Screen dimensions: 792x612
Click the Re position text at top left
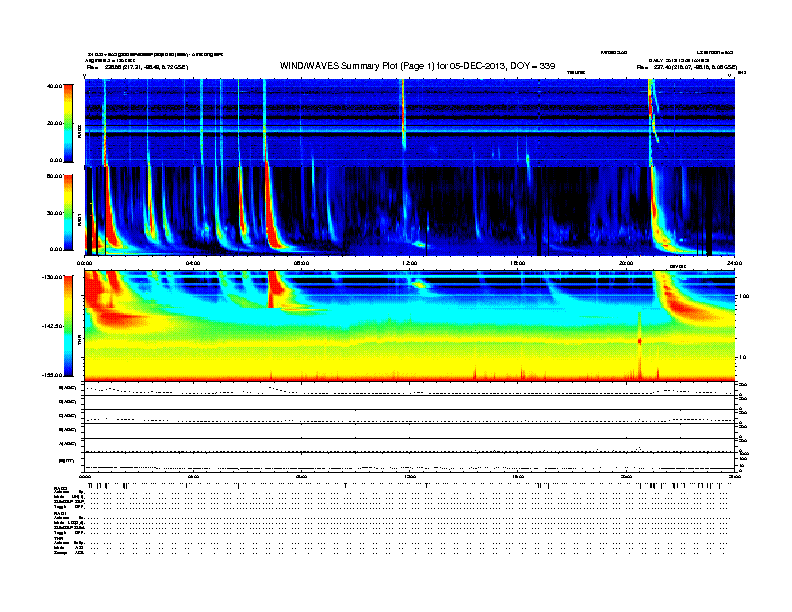coord(137,67)
